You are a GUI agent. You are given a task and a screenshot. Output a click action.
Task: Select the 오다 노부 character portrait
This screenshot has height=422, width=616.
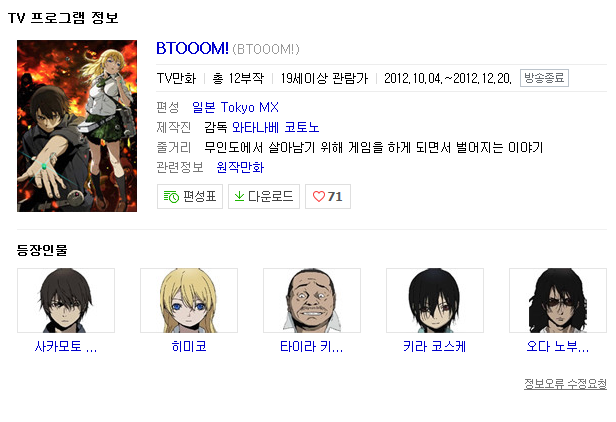[558, 301]
